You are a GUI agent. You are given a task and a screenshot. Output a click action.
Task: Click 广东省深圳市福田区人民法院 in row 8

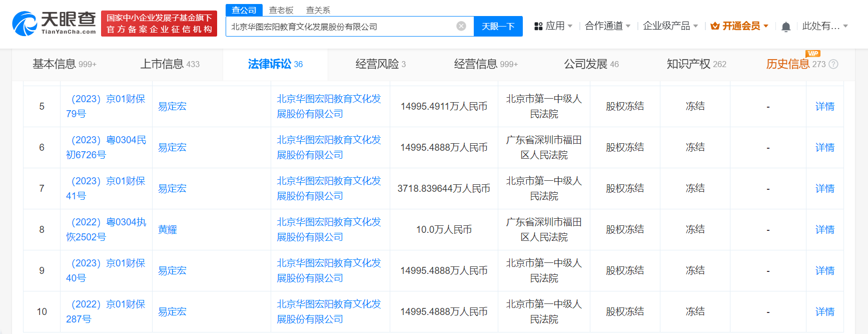click(x=544, y=229)
